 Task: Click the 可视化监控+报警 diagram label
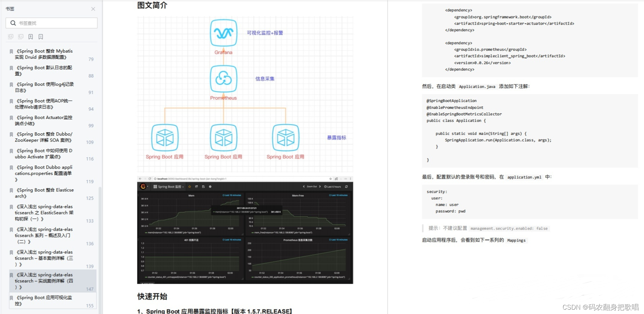265,33
